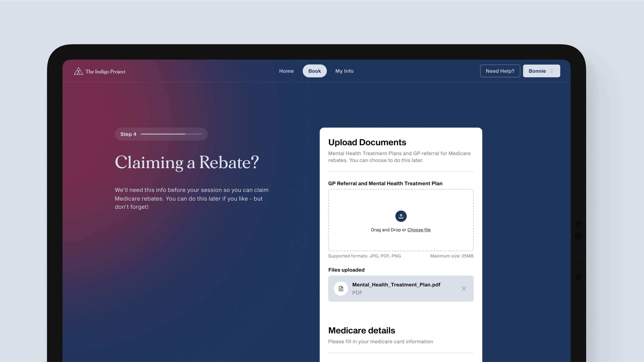The image size is (644, 362).
Task: Go to the Home tab
Action: (286, 71)
